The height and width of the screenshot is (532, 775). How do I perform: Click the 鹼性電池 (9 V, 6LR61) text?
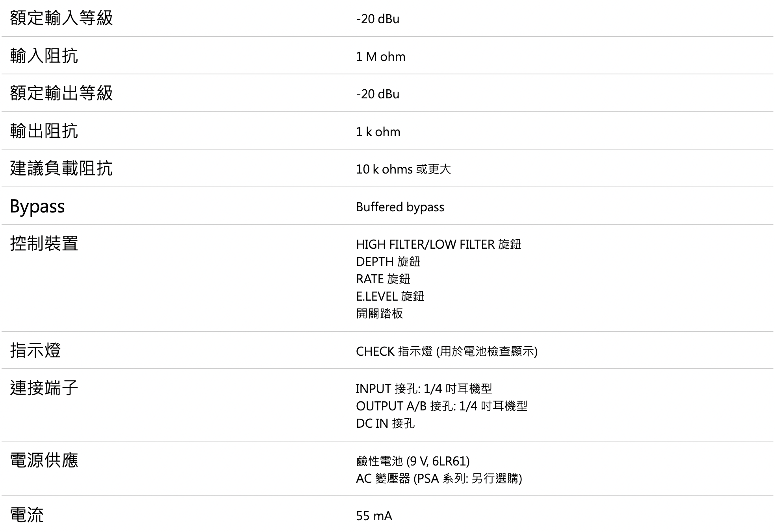point(413,461)
